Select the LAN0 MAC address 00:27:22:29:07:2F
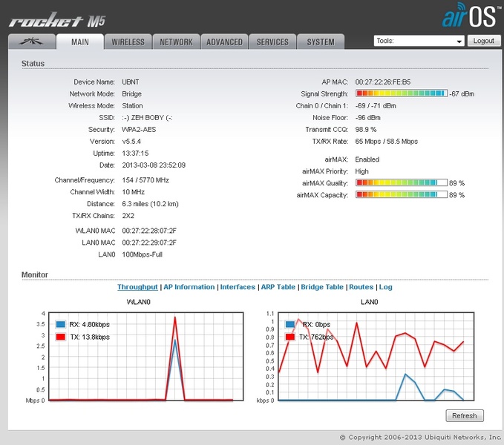Screen dimensions: 504x445 (x=149, y=243)
